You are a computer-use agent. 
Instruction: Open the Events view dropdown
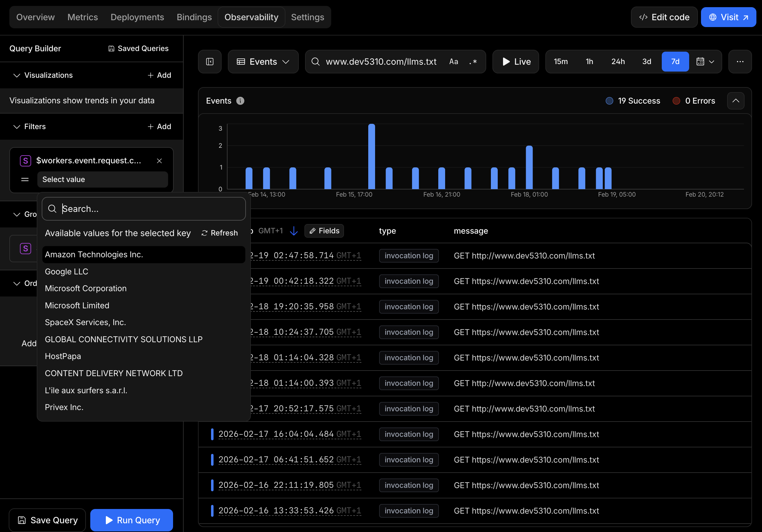coord(263,62)
